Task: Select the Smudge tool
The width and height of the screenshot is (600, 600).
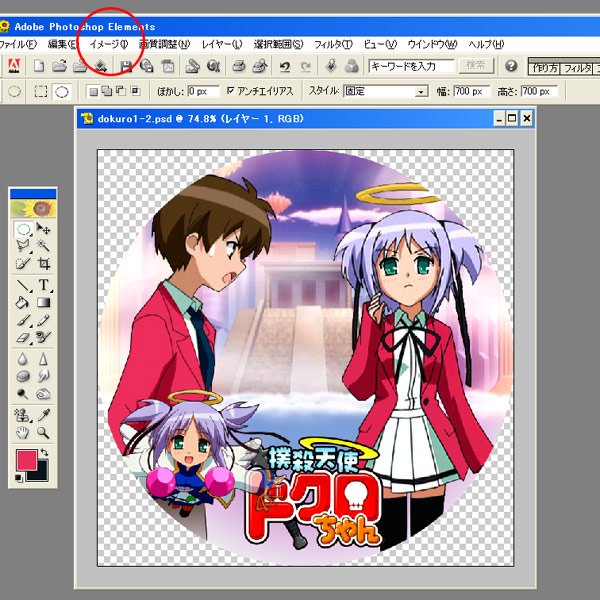Action: tap(43, 376)
